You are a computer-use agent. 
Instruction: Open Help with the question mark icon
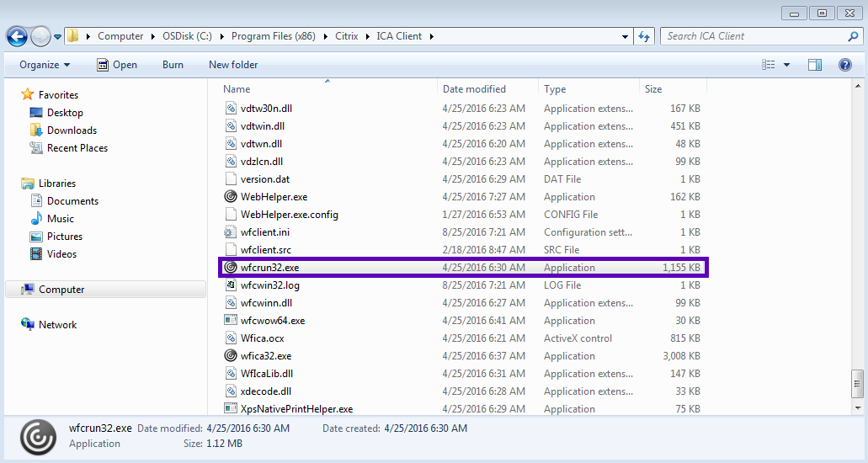(845, 65)
